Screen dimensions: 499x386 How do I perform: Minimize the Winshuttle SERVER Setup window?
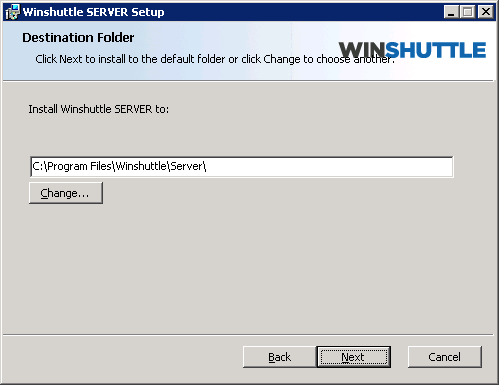(451, 12)
